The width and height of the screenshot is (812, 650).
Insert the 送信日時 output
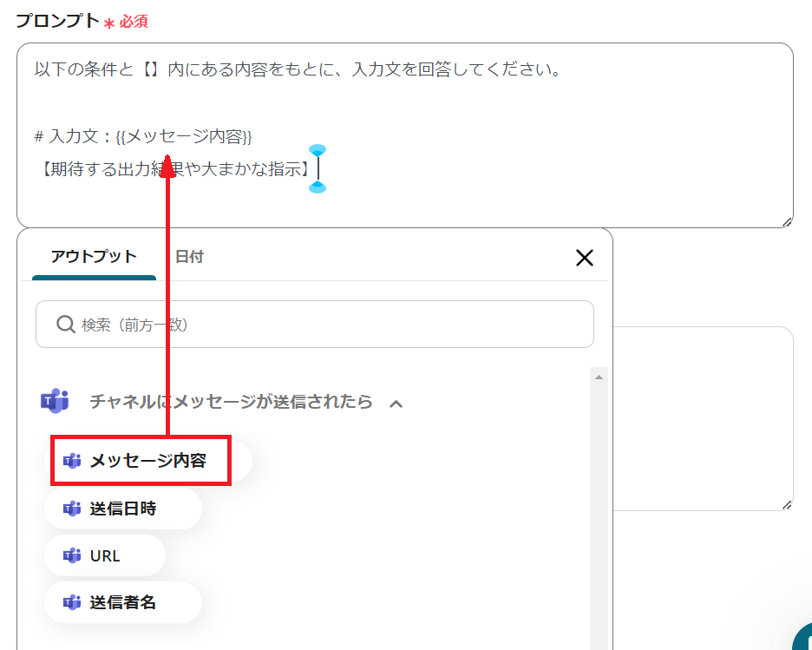click(x=122, y=509)
